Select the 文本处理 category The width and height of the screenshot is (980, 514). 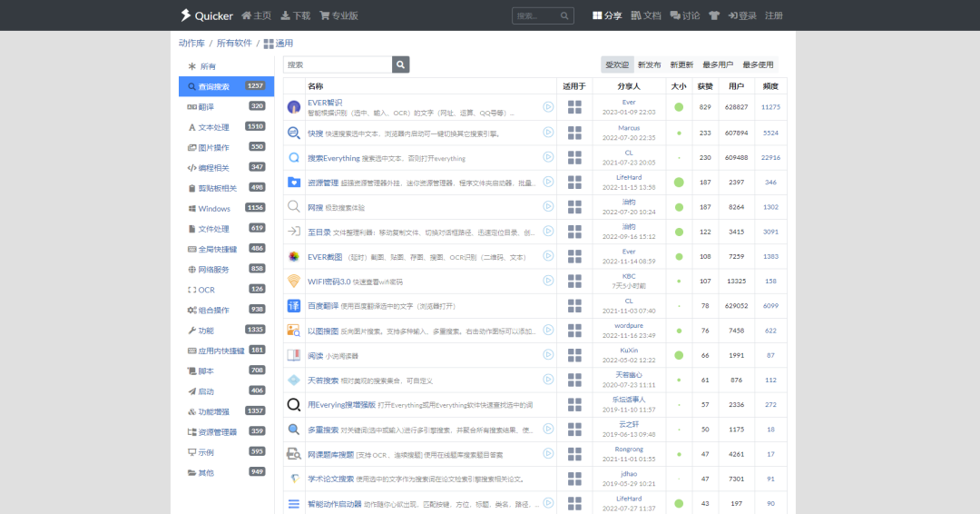click(x=226, y=127)
